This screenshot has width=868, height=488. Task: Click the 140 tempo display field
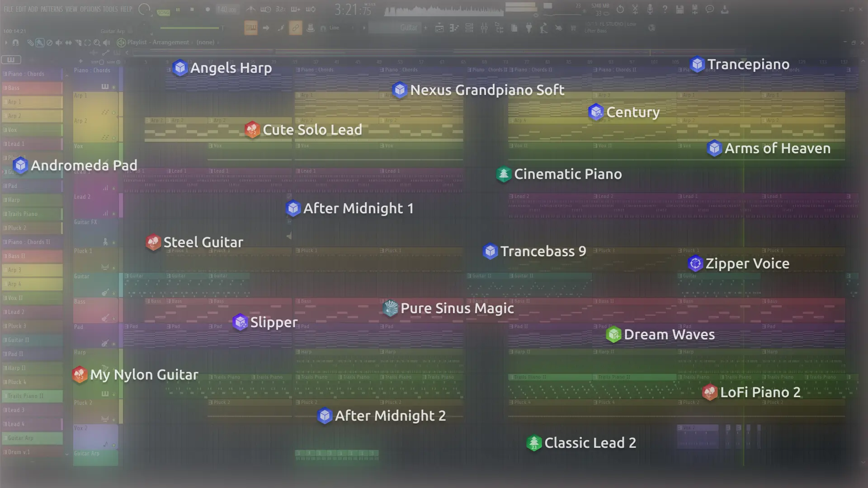pyautogui.click(x=227, y=9)
